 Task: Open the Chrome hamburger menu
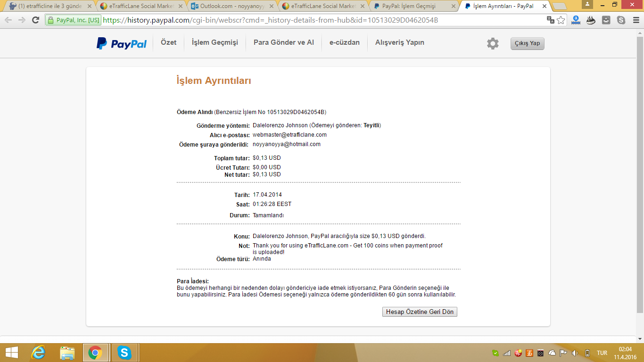point(635,20)
